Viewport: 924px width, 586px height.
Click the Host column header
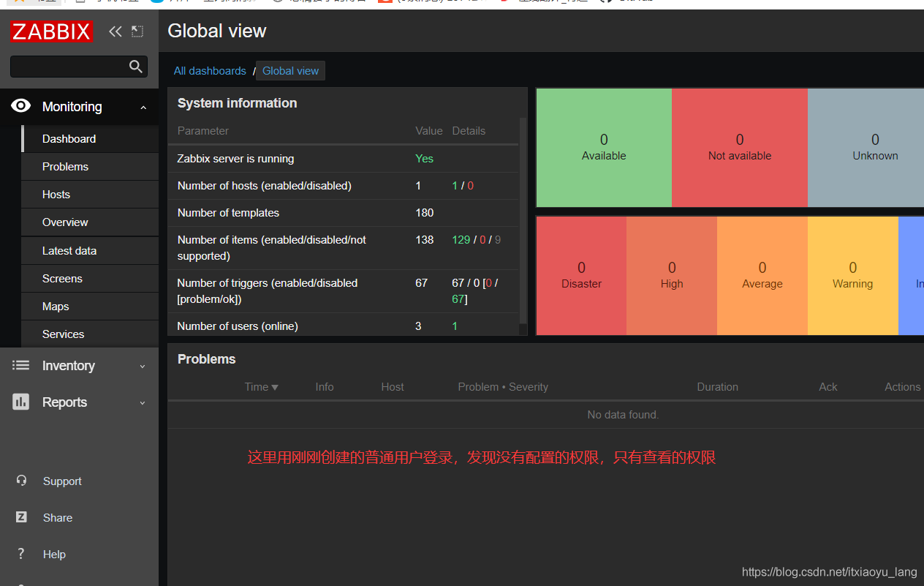[x=393, y=387]
